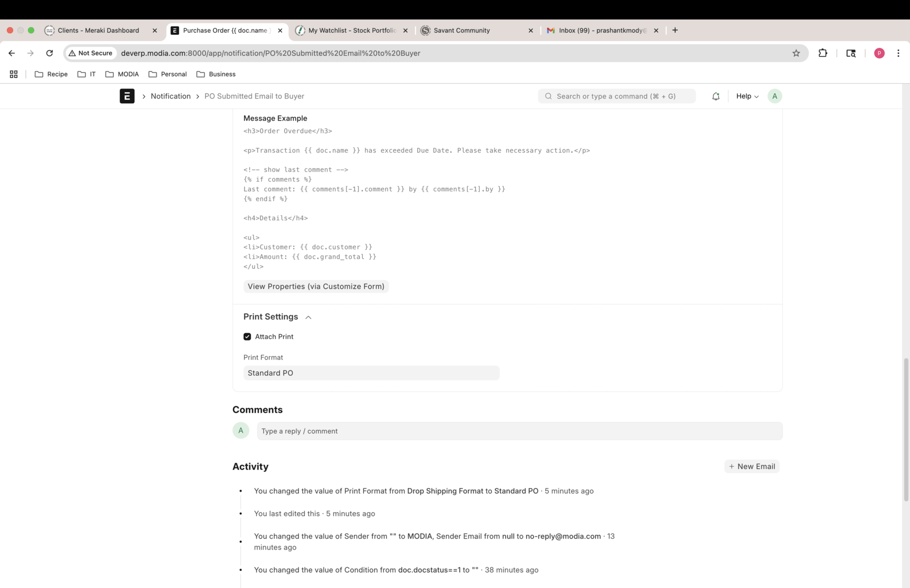Viewport: 910px width, 588px height.
Task: Click the 'Comments' section heading
Action: (x=258, y=410)
